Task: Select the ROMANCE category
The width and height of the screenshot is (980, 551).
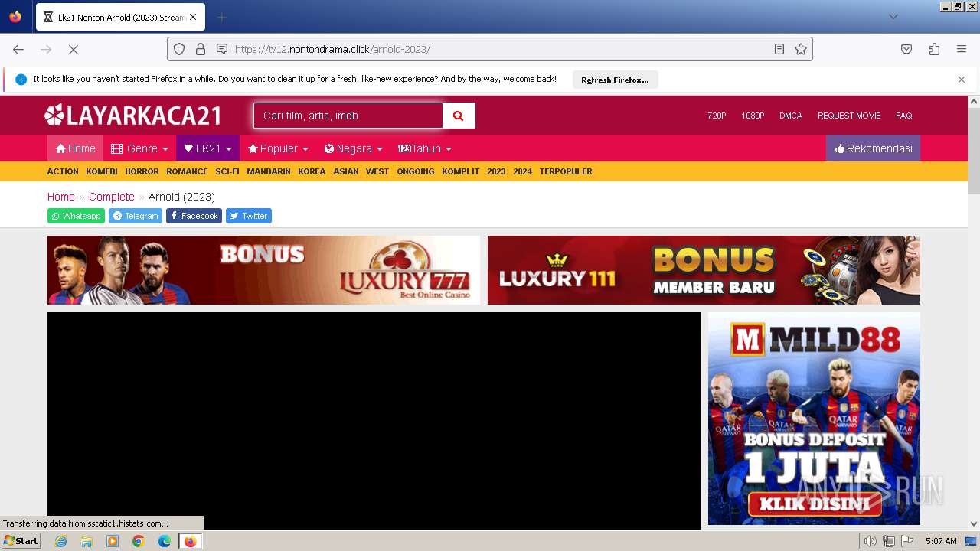Action: click(x=187, y=171)
